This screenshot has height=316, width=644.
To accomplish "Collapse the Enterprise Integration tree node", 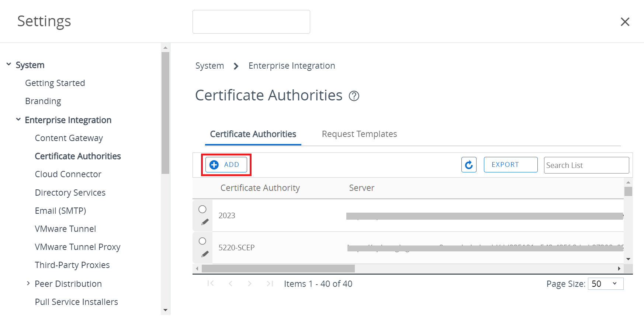I will (x=18, y=120).
